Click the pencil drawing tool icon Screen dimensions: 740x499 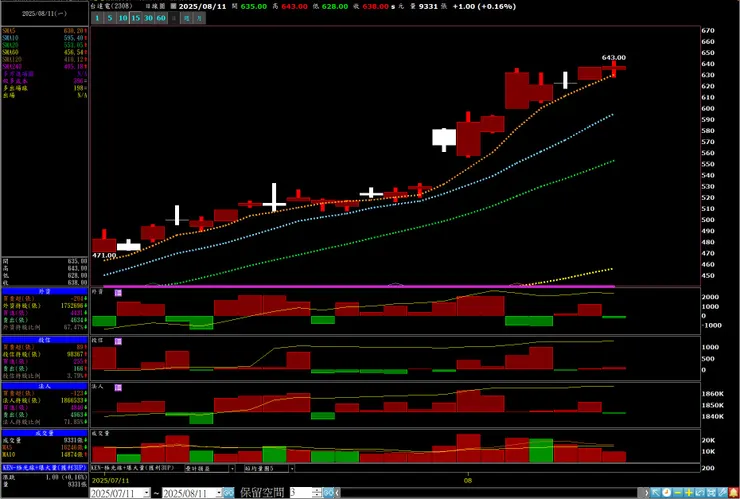coord(722,493)
